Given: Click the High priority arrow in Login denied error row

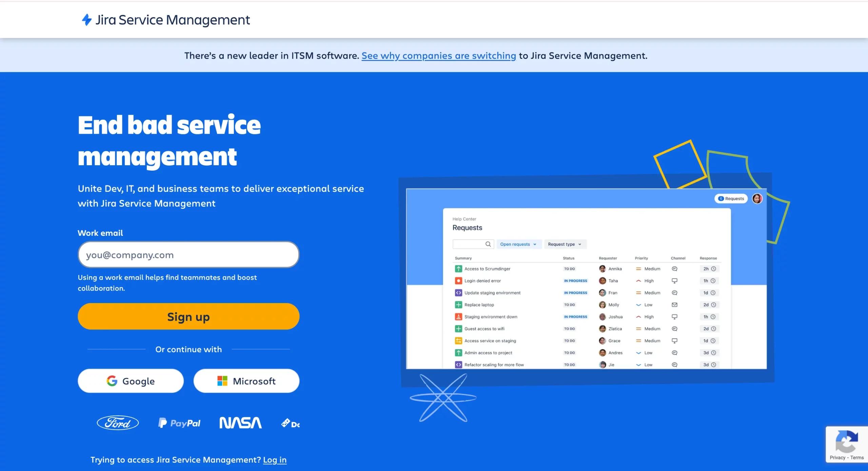Looking at the screenshot, I should click(638, 281).
